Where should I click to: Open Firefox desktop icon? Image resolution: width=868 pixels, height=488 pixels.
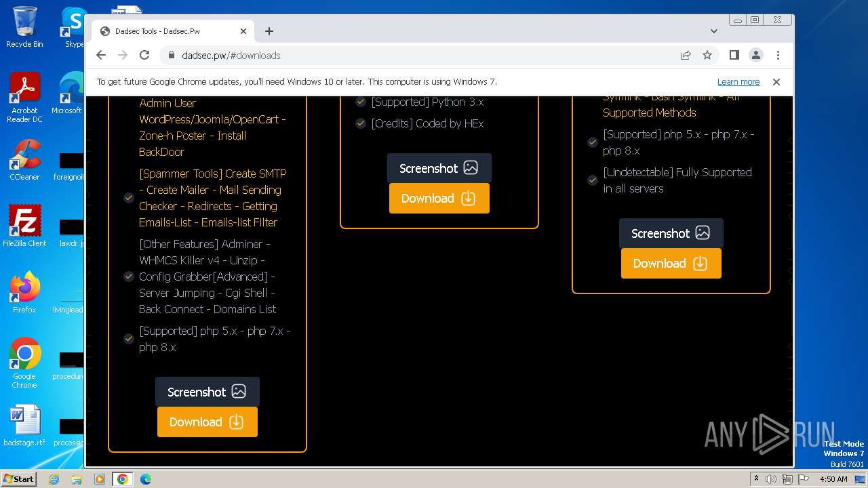24,293
